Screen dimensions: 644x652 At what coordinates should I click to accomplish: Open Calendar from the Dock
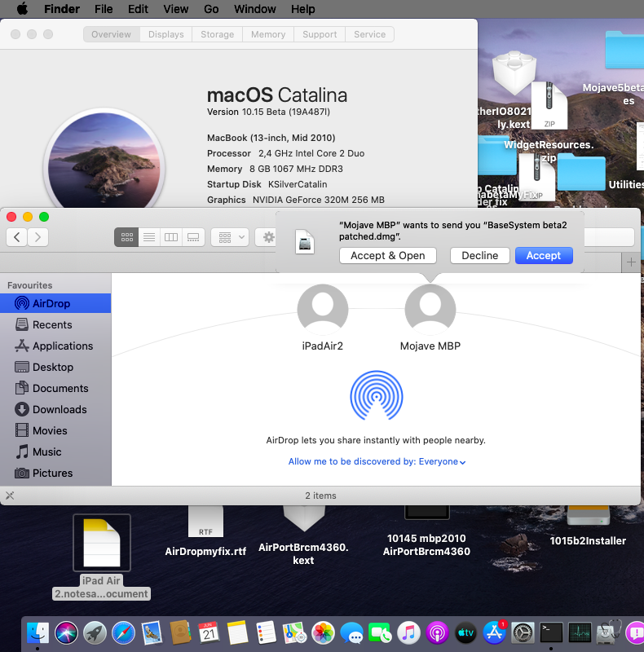coord(210,633)
